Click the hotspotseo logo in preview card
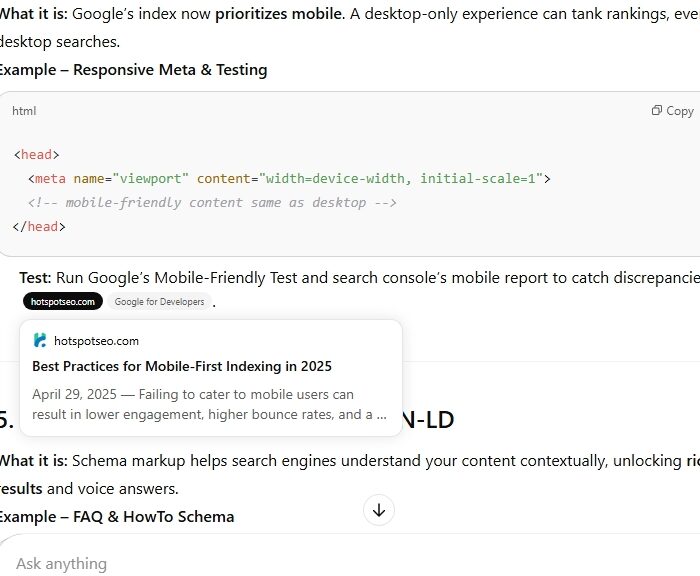Viewport: 700px width, 576px height. [x=40, y=341]
